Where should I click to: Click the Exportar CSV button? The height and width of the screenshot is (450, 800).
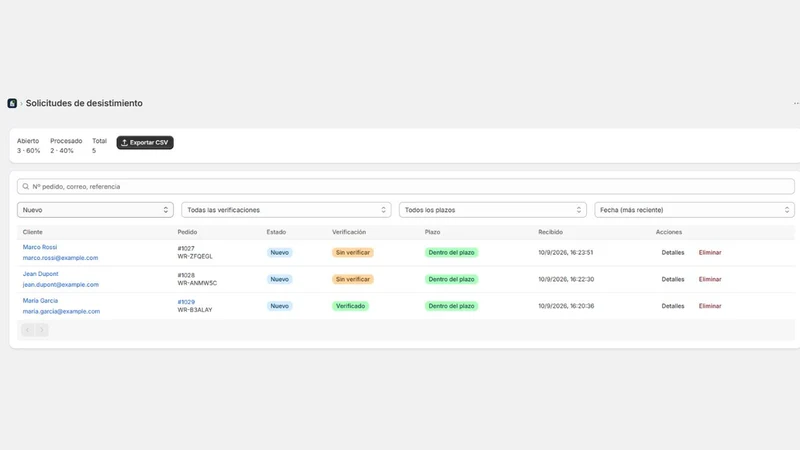[x=145, y=142]
